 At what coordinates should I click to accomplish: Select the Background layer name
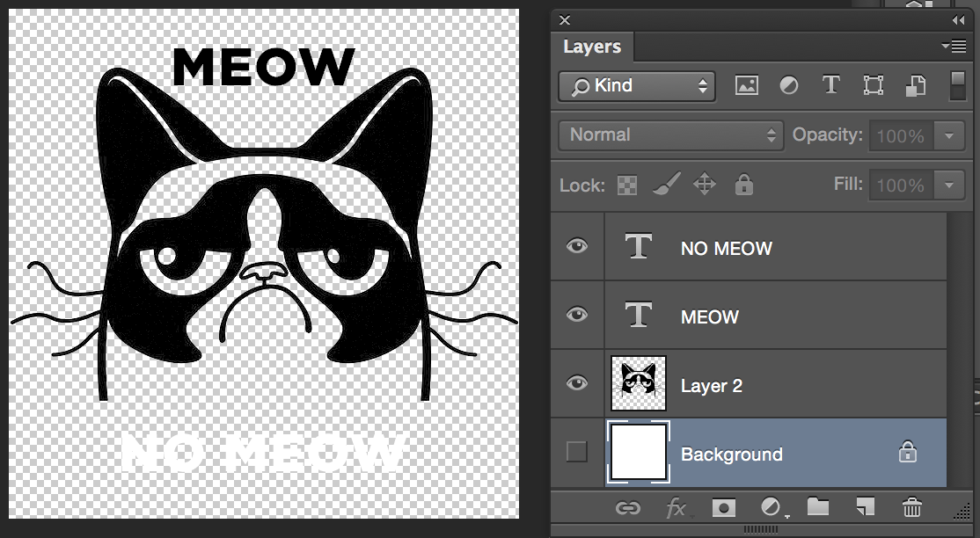pos(731,454)
